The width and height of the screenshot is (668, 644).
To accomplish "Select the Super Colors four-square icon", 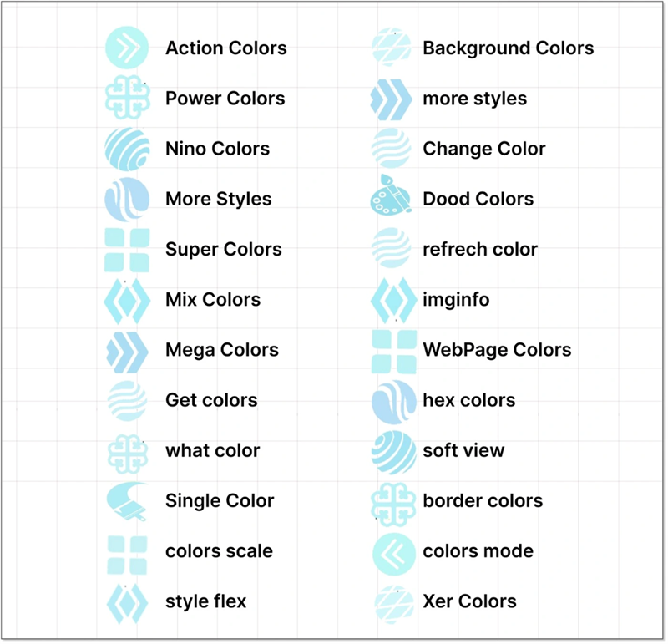I will click(127, 249).
